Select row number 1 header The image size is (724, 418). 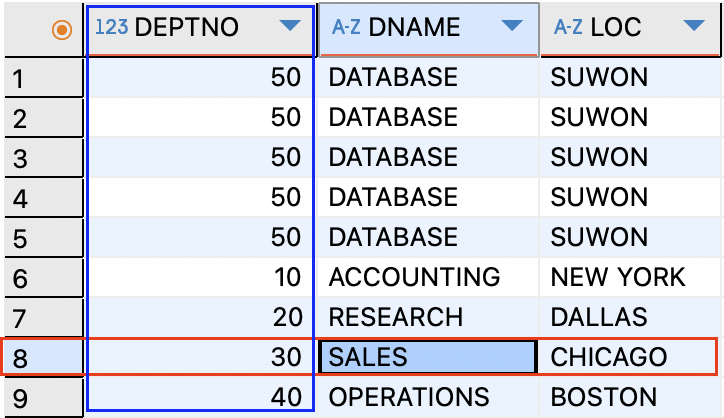[x=44, y=77]
